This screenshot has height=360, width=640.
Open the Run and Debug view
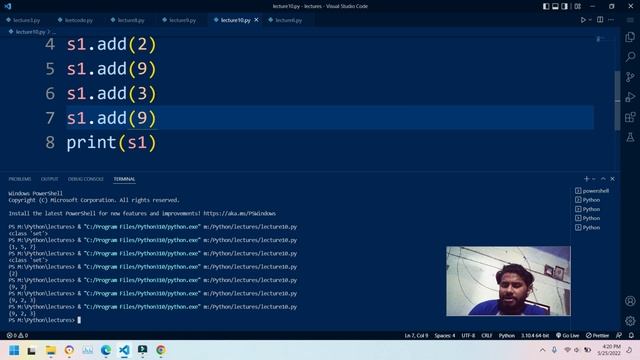(x=630, y=97)
